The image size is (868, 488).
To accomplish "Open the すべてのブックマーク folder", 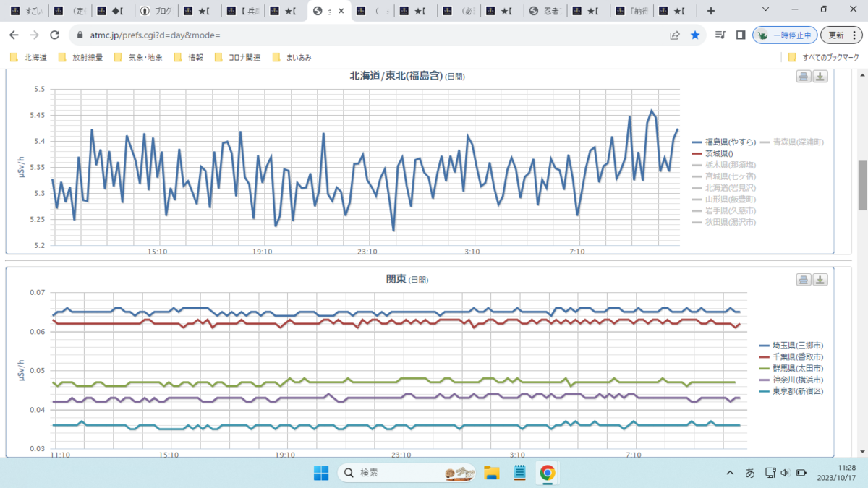I will [823, 58].
